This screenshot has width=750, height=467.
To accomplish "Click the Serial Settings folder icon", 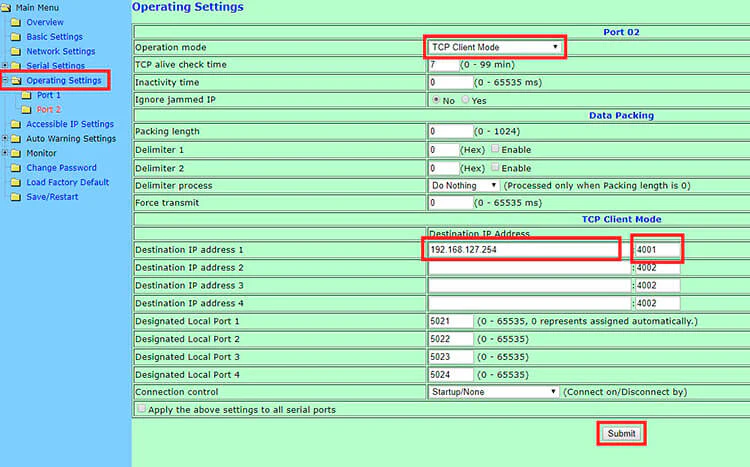I will 16,66.
